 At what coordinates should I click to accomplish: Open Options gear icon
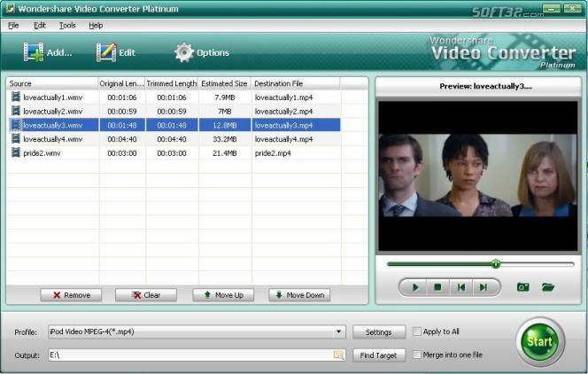pyautogui.click(x=184, y=52)
